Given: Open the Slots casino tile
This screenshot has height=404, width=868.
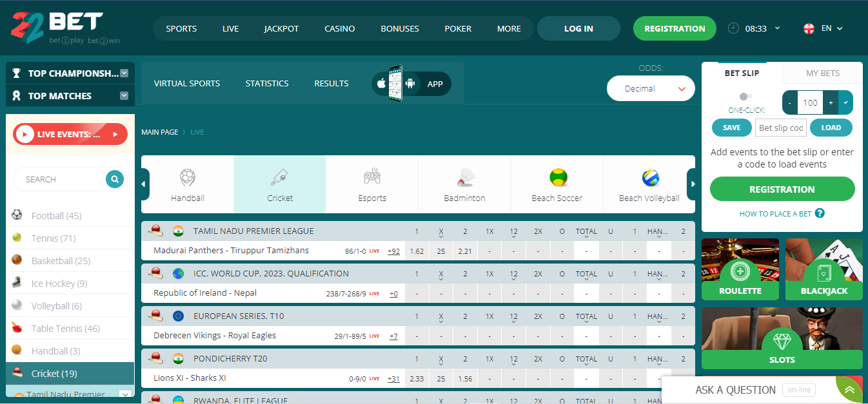Looking at the screenshot, I should (x=782, y=338).
